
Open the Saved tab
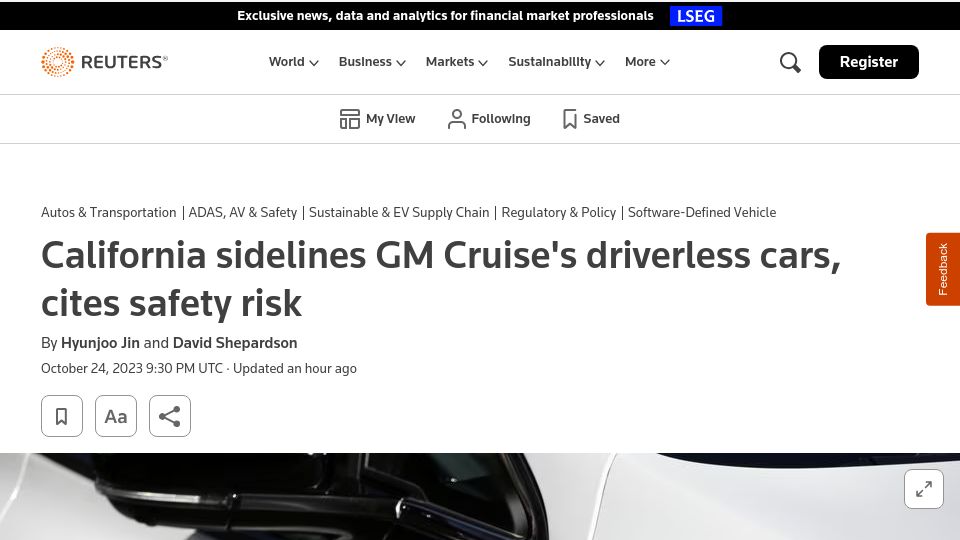click(x=591, y=119)
